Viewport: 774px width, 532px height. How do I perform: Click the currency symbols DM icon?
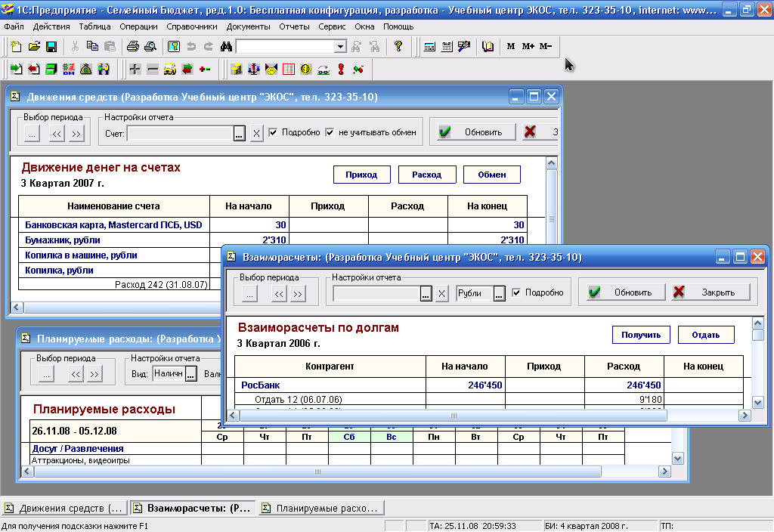[69, 69]
